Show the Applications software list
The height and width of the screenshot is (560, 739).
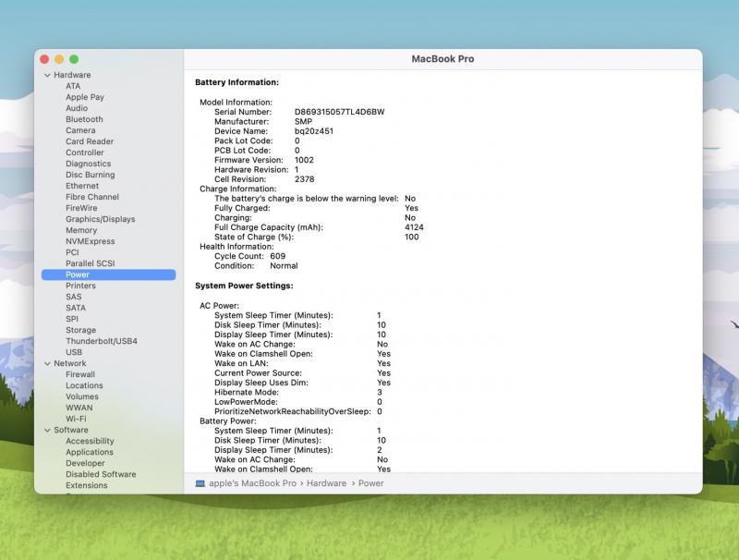coord(90,452)
